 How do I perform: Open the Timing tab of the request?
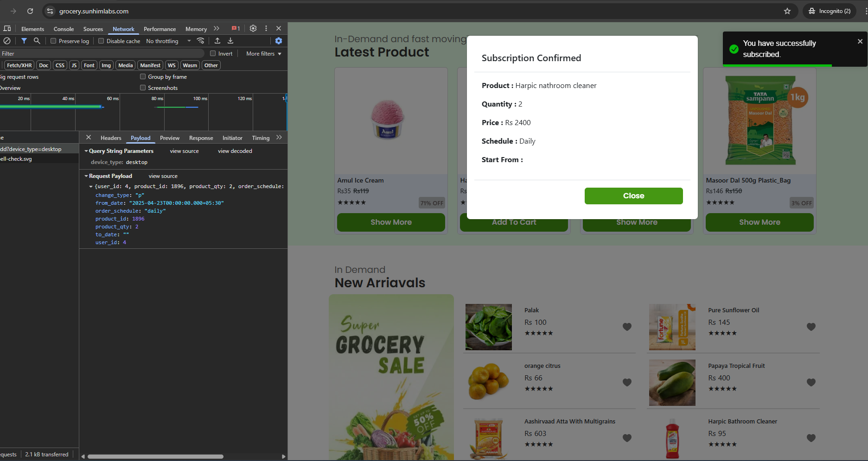(x=261, y=138)
